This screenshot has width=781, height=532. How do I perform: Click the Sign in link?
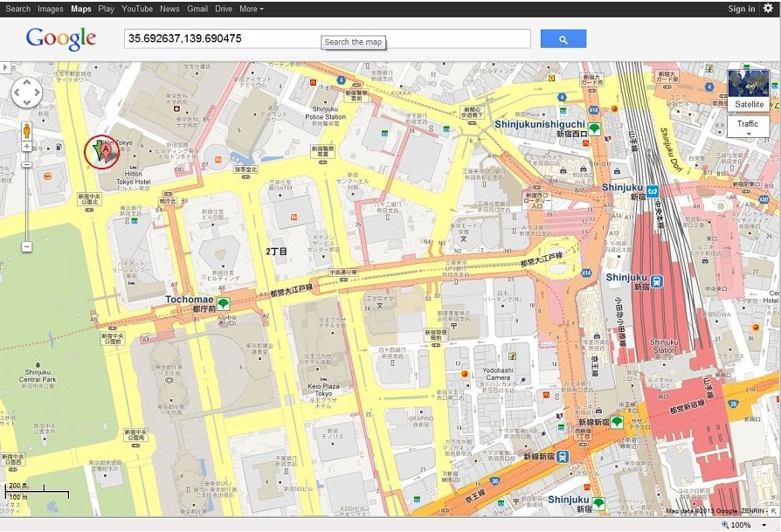tap(741, 9)
